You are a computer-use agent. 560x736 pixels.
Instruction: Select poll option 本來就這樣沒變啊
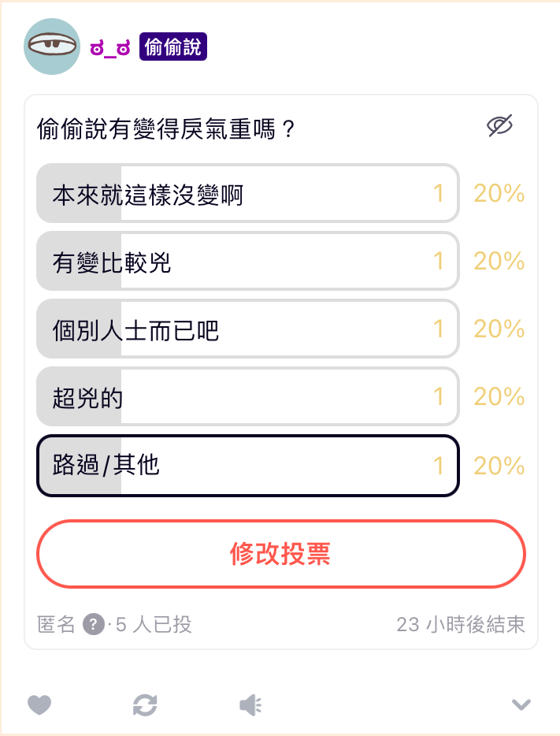(247, 193)
